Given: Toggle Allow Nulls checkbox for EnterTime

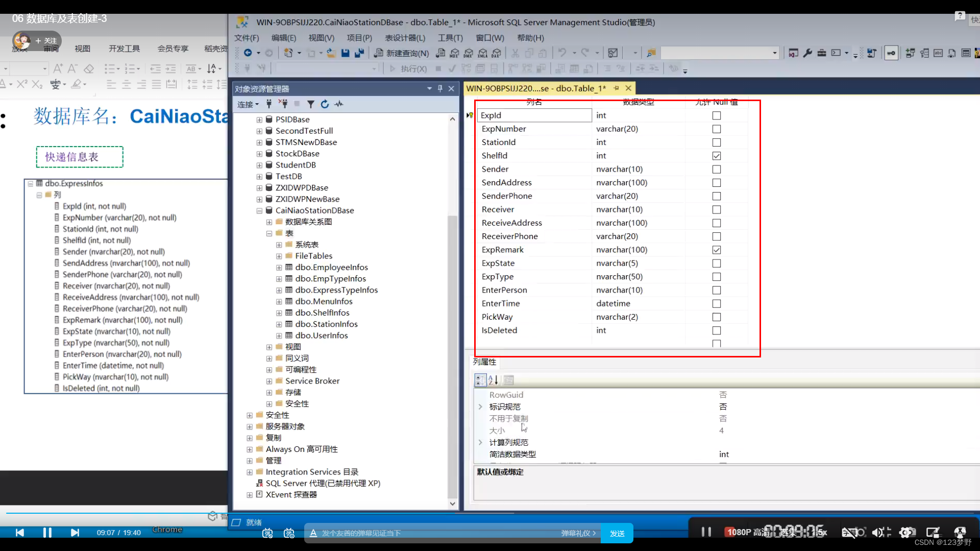Looking at the screenshot, I should [717, 304].
